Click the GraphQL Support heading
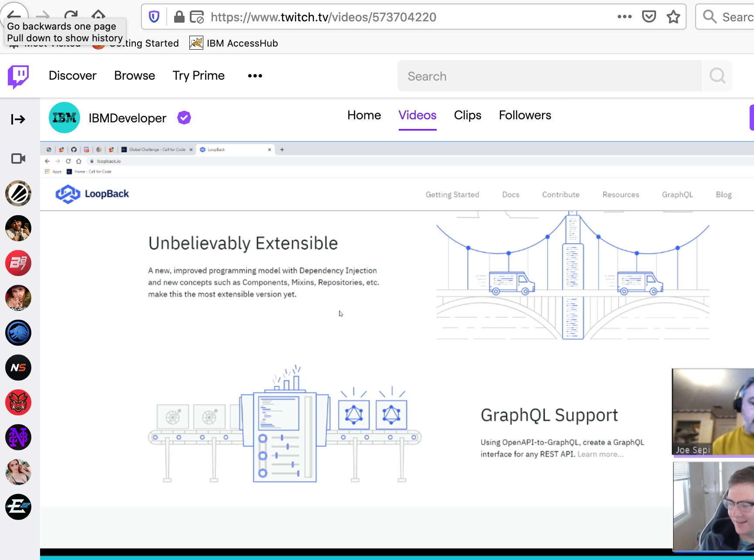754x560 pixels. (549, 415)
